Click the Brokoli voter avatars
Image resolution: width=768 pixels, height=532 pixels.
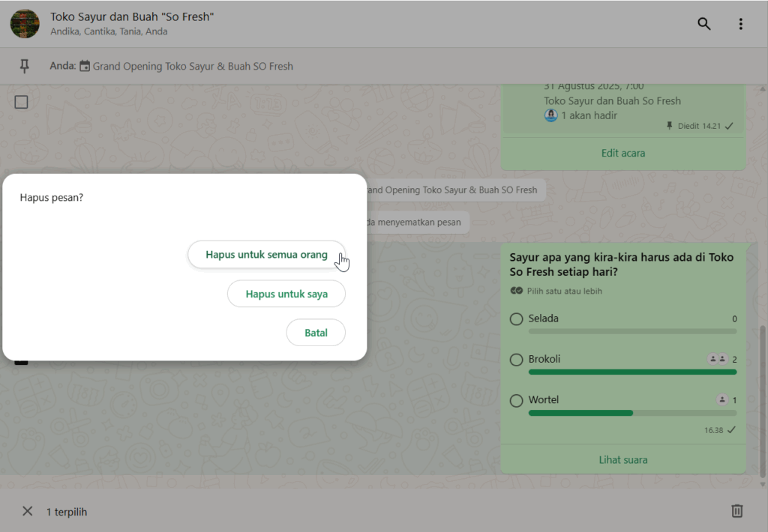[718, 360]
